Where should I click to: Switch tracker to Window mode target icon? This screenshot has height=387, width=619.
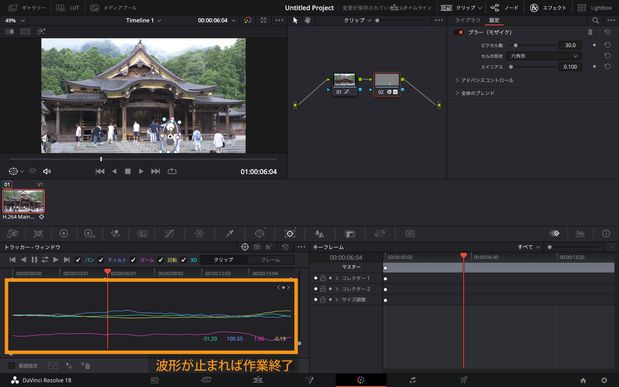point(245,247)
